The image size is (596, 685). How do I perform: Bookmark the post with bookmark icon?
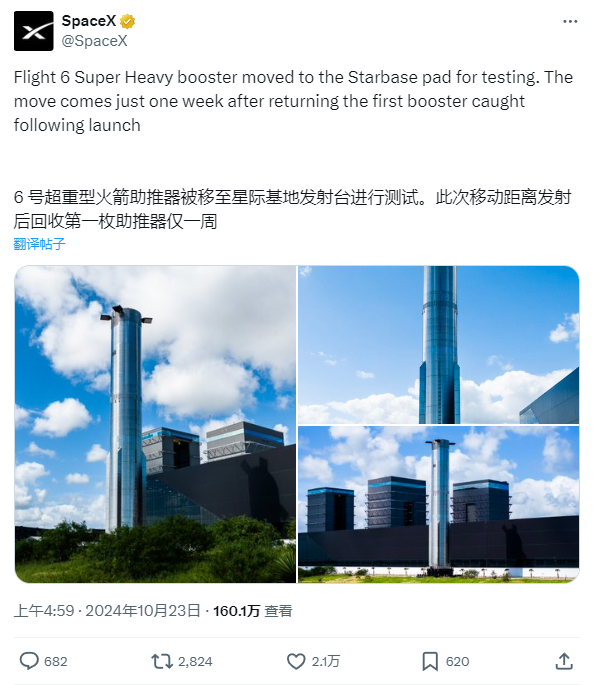pyautogui.click(x=430, y=661)
